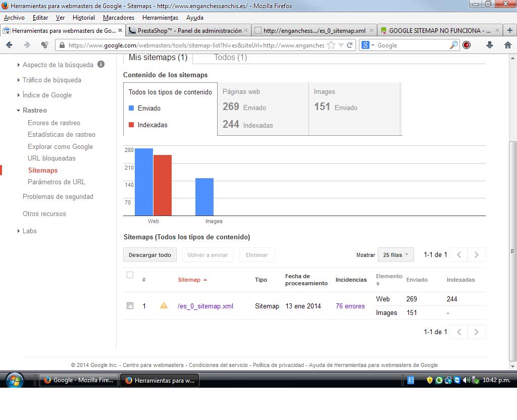Click the warning triangle icon in sitemap row

pos(164,305)
